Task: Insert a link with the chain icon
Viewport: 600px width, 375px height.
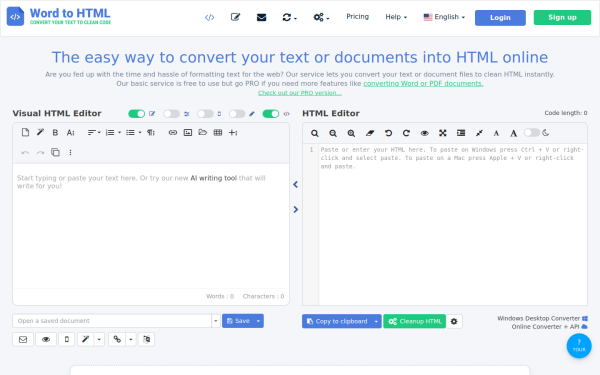Action: 173,132
